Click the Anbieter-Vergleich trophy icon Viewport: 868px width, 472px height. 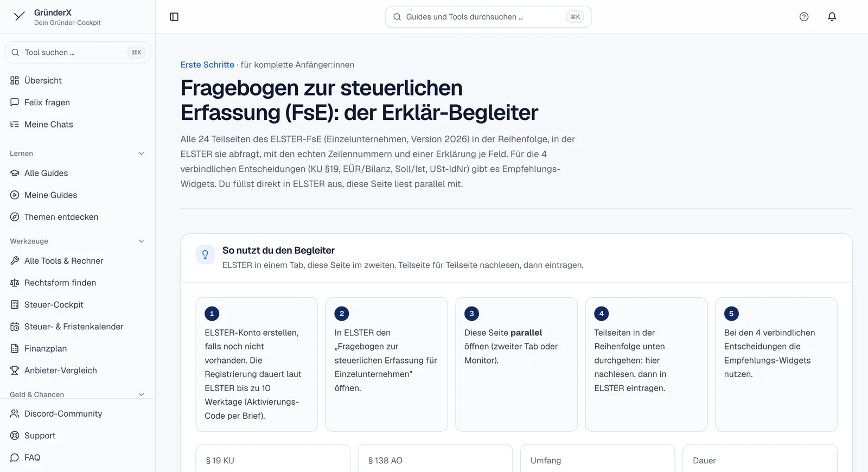click(15, 371)
